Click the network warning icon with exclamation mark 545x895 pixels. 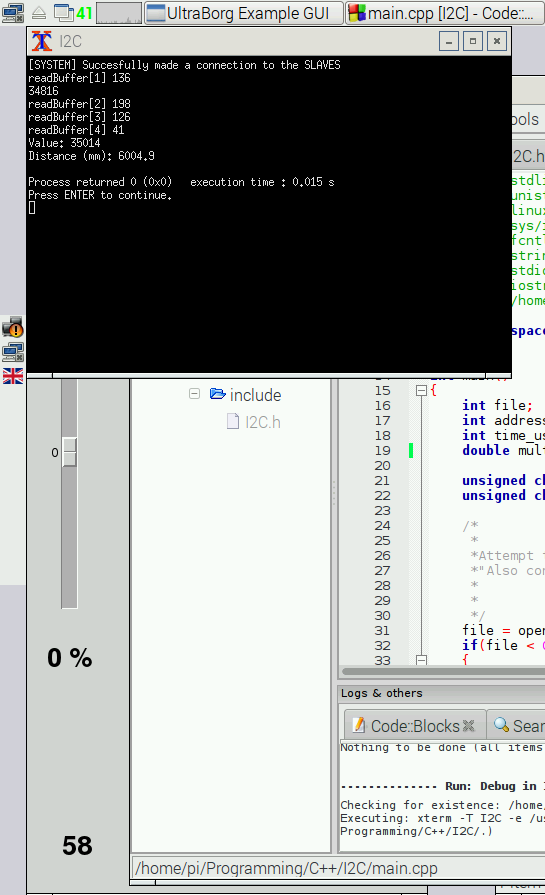click(x=13, y=327)
